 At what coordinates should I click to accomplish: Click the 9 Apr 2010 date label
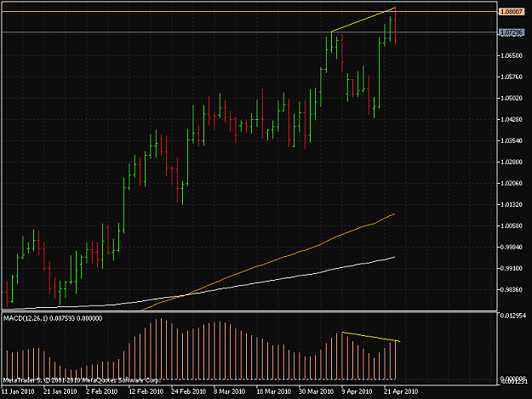pos(358,391)
